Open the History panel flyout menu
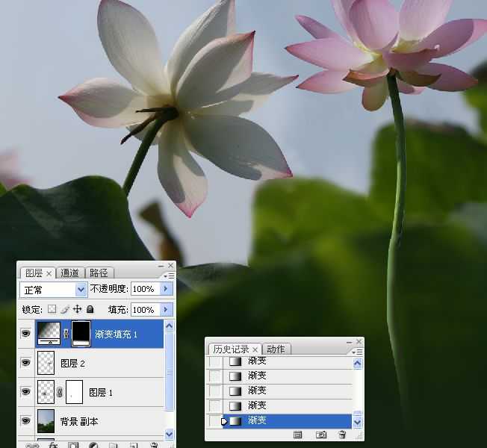The width and height of the screenshot is (487, 448). (358, 352)
